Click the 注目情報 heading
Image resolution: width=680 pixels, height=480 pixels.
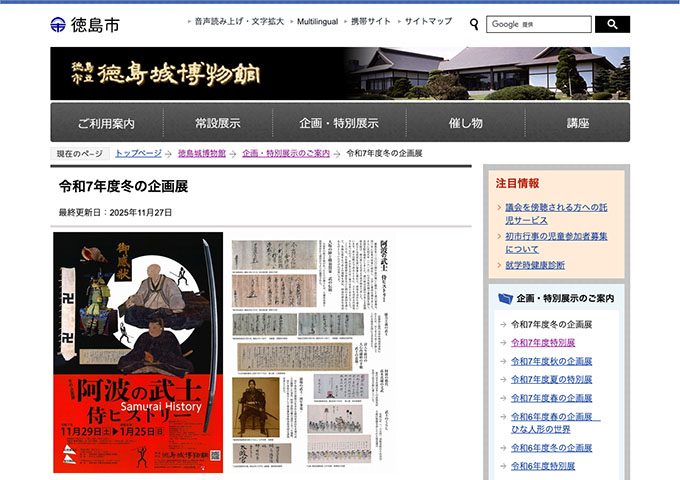(x=517, y=183)
